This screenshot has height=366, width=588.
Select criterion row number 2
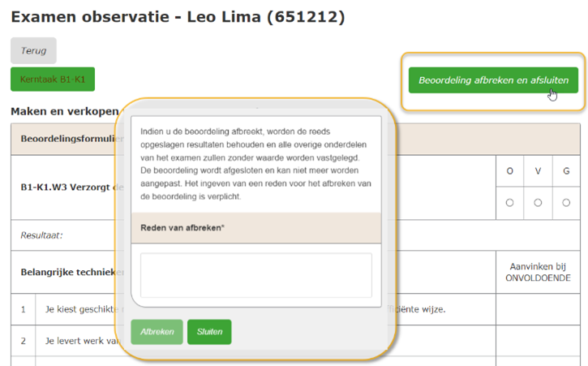[24, 341]
